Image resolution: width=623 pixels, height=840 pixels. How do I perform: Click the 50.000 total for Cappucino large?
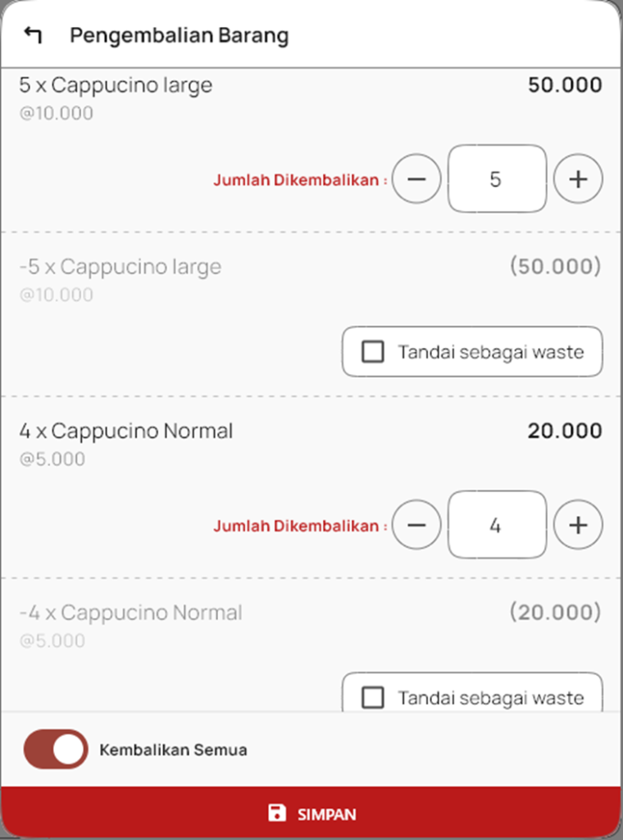click(x=565, y=85)
